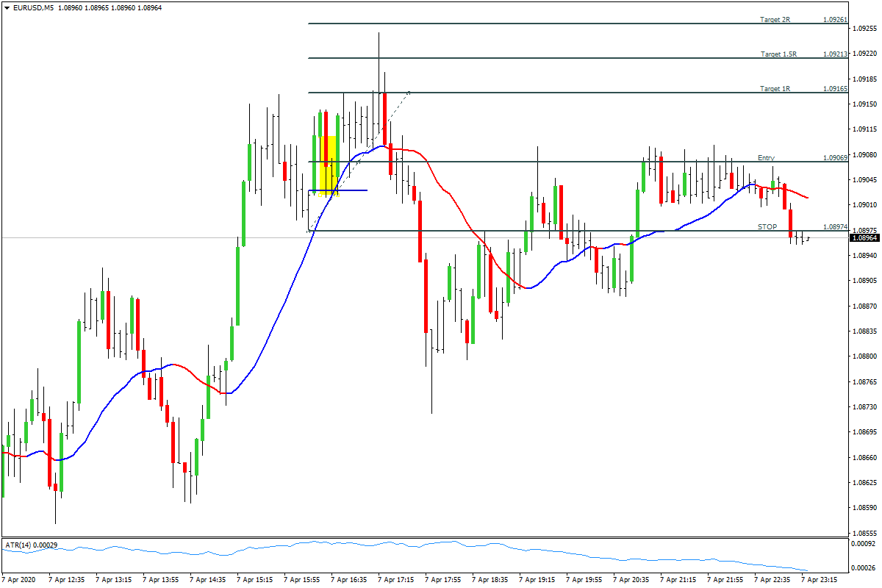Click the 1.09045 price axis label
The height and width of the screenshot is (588, 882).
(865, 180)
